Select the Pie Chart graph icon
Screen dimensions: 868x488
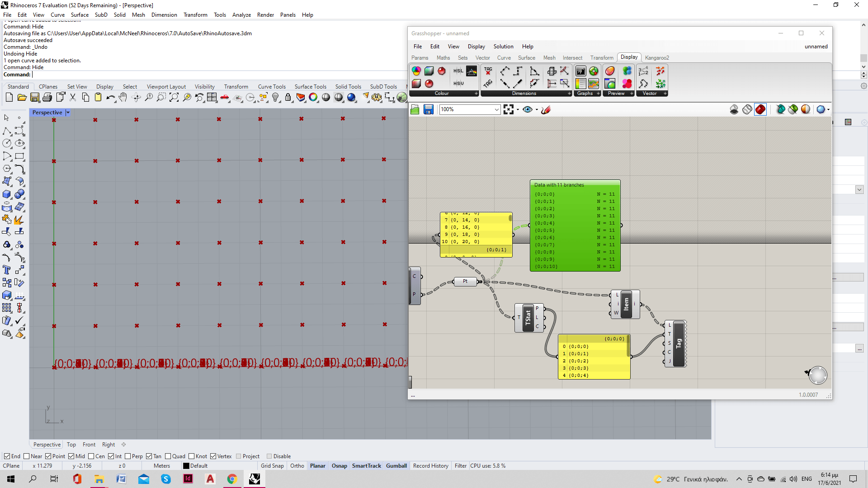click(594, 71)
